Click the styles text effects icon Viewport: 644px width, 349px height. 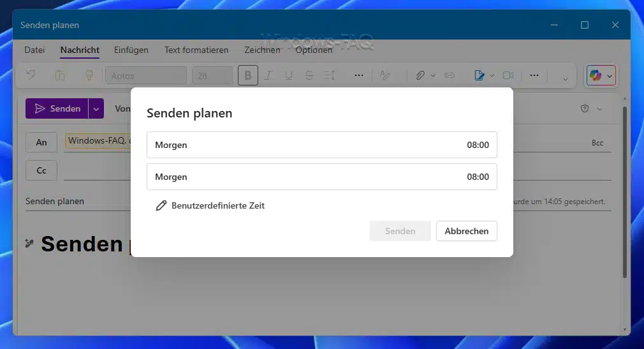385,75
